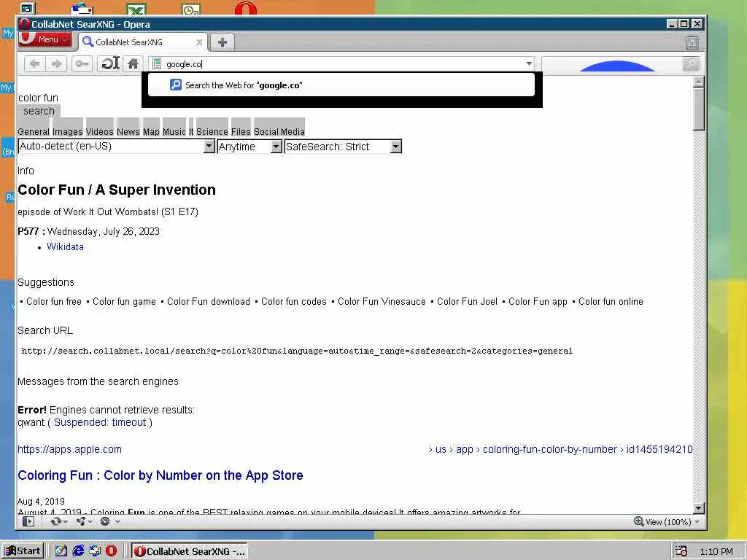The width and height of the screenshot is (747, 560).
Task: Focus the address bar containing google.co
Action: tap(343, 64)
